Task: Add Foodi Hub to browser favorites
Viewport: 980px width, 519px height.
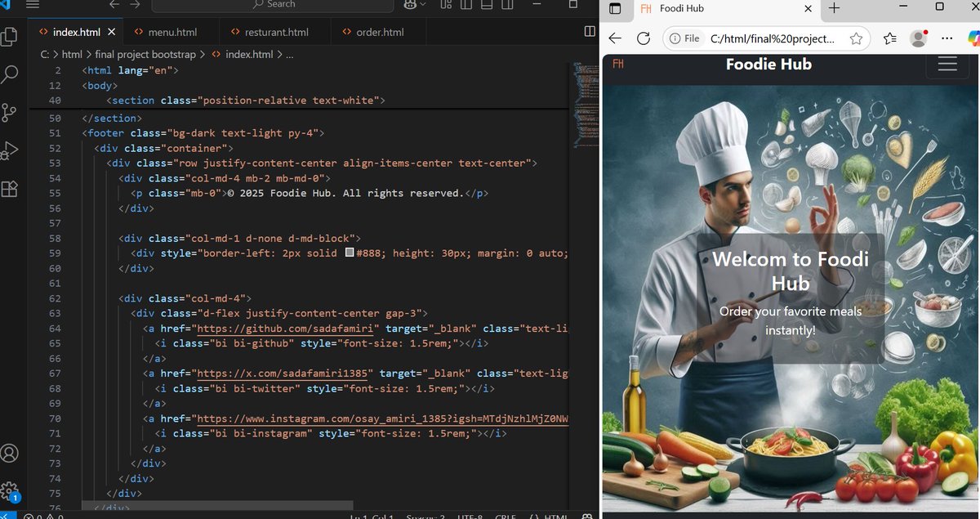Action: click(855, 38)
